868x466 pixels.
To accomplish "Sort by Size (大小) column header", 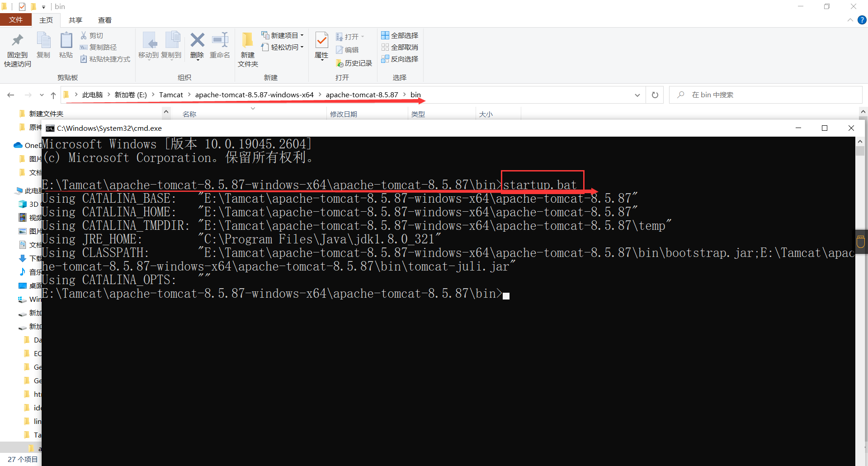I will point(486,114).
